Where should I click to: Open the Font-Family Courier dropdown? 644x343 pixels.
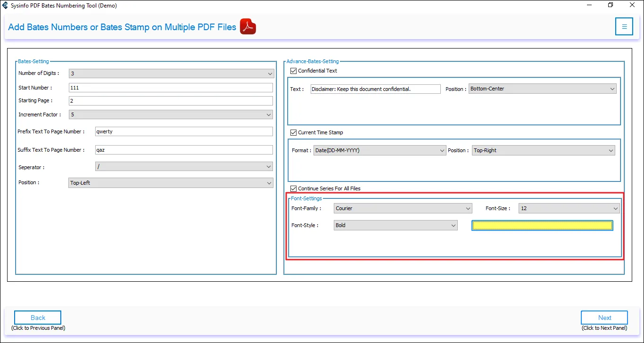pos(403,208)
